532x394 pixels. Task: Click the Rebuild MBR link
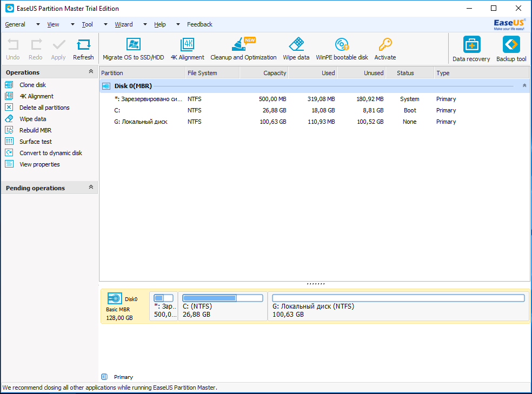[x=35, y=130]
